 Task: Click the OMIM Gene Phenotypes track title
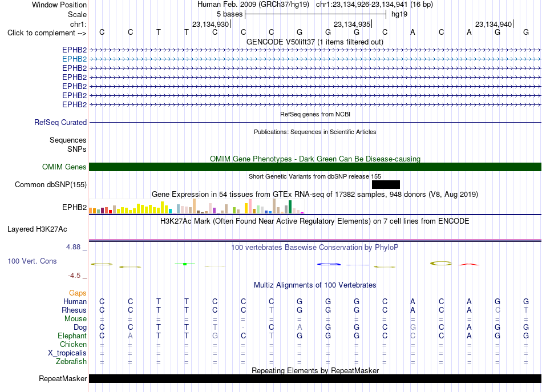coord(315,159)
